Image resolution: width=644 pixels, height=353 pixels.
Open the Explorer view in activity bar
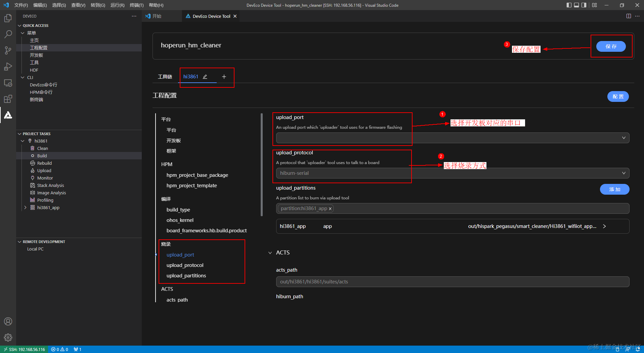(8, 18)
